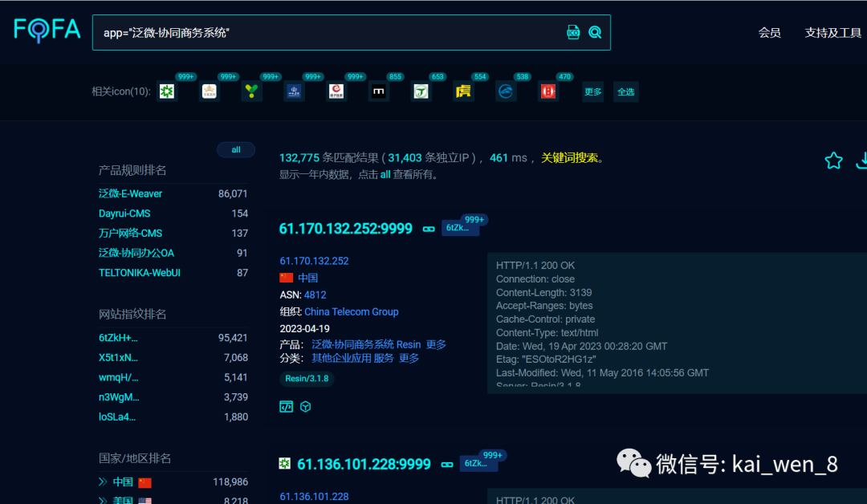Select the yellow character icon with 554
The height and width of the screenshot is (504, 867).
click(463, 91)
